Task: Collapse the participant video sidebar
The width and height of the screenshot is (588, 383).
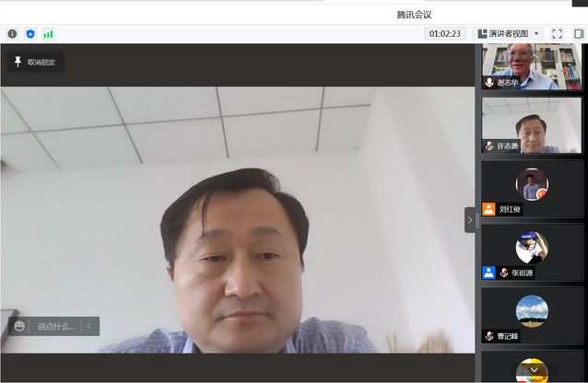Action: pos(470,220)
